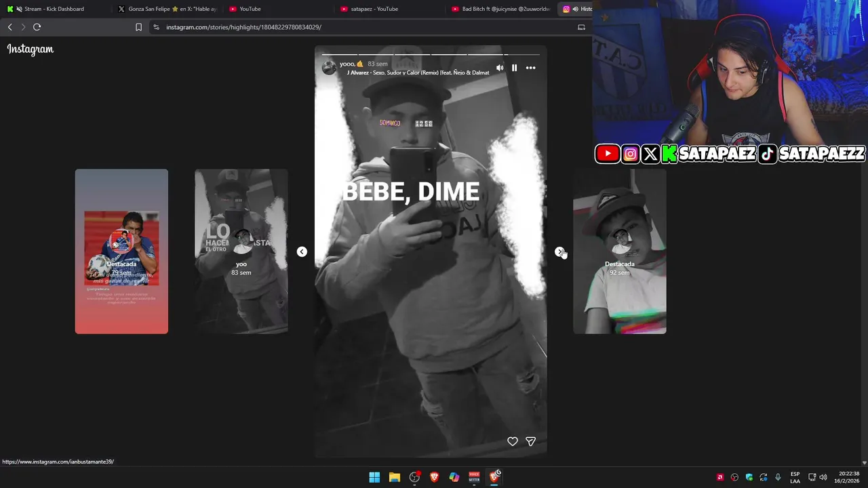Click the muted audio icon on the Kick tab
The height and width of the screenshot is (488, 868).
point(18,9)
